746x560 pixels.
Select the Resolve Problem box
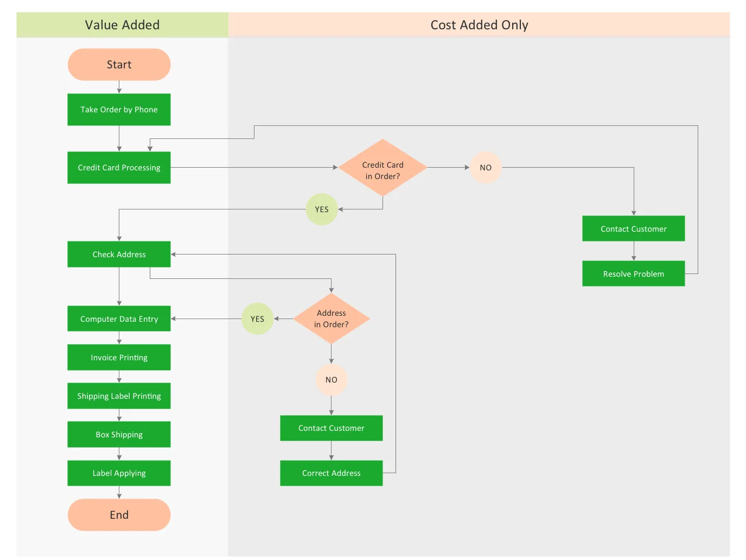click(x=633, y=274)
